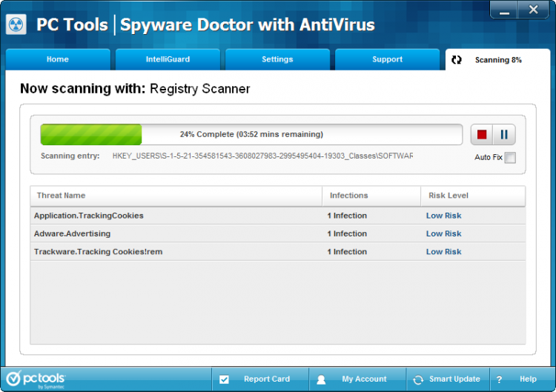Select the Scanning 8% tab
556x392 pixels.
tap(497, 59)
